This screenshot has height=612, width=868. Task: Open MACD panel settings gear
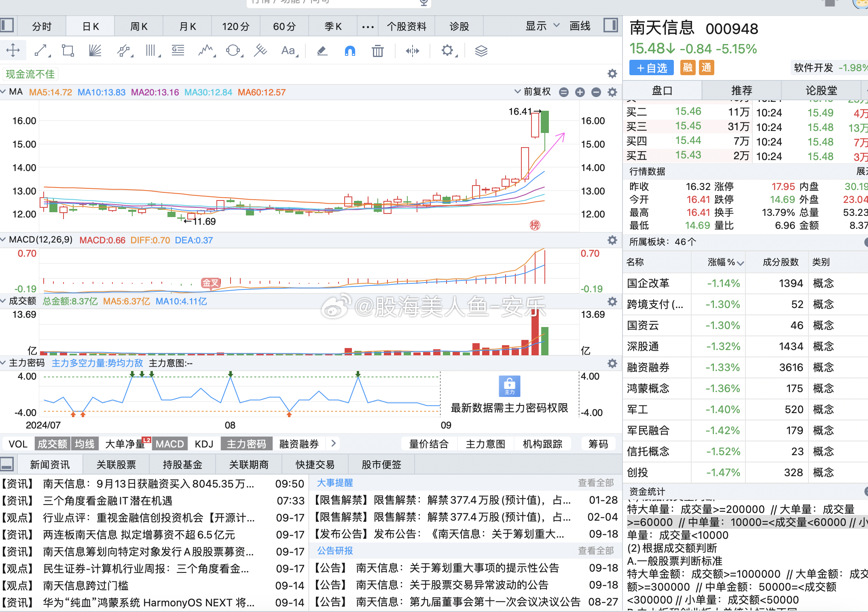point(612,240)
